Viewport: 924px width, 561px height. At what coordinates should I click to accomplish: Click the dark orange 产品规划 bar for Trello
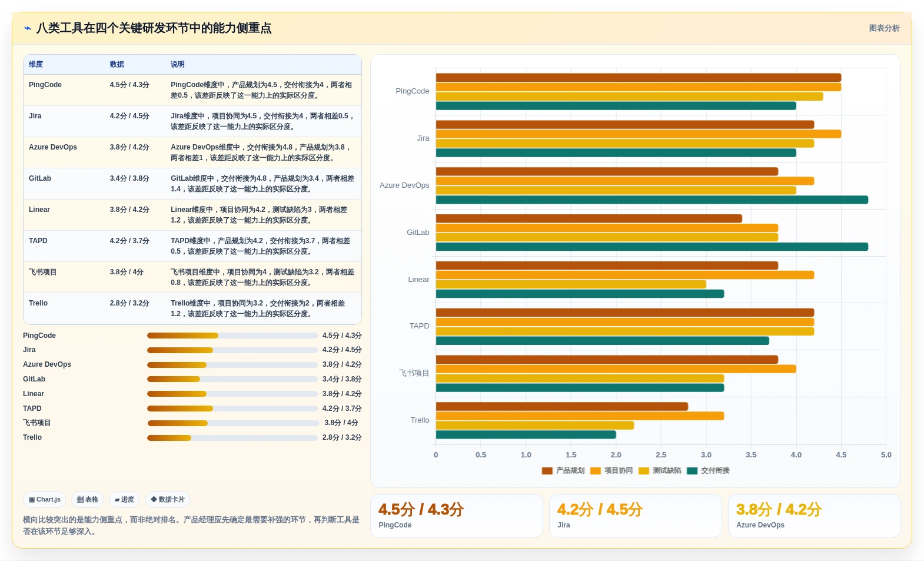click(562, 407)
